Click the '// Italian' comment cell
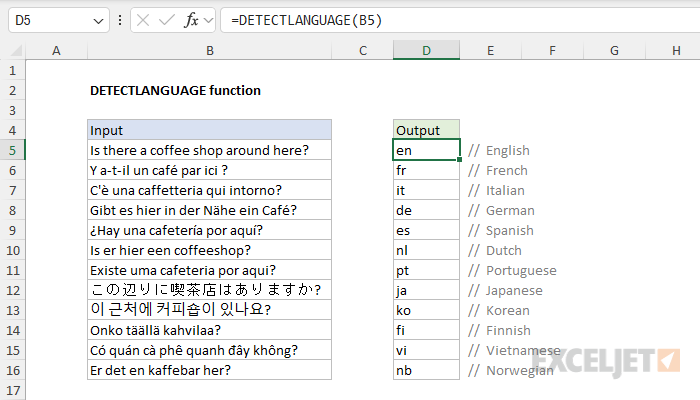The width and height of the screenshot is (700, 400). pos(496,191)
